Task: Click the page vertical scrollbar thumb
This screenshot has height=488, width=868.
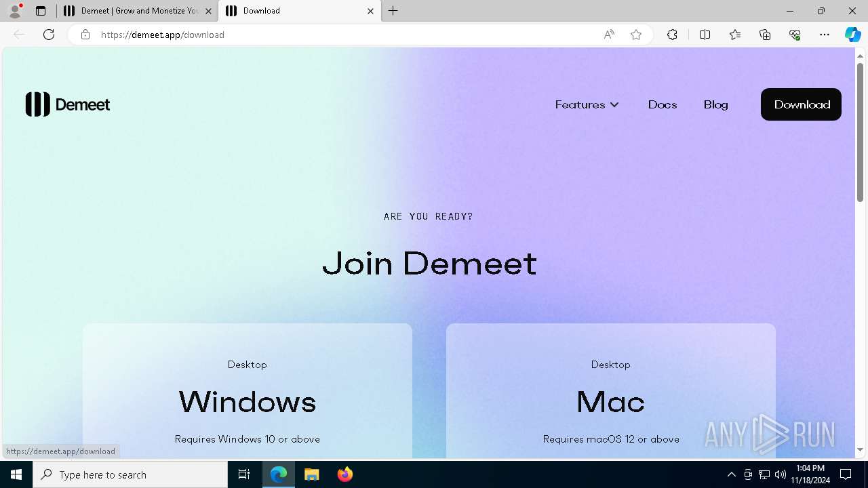Action: pyautogui.click(x=860, y=132)
